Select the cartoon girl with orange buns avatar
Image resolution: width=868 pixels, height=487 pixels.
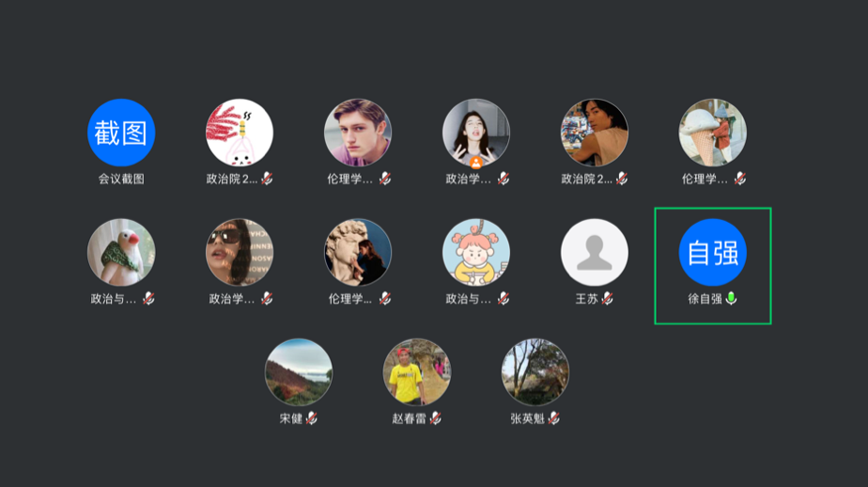tap(476, 252)
